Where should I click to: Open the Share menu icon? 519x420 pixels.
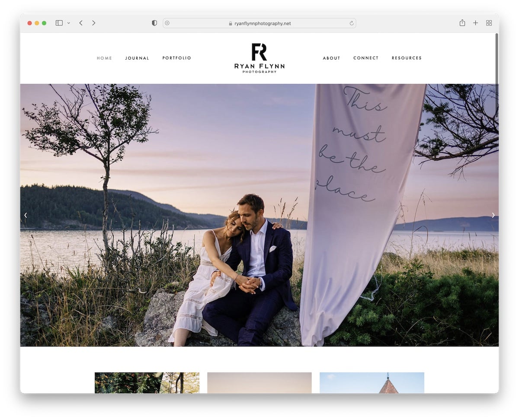click(462, 23)
